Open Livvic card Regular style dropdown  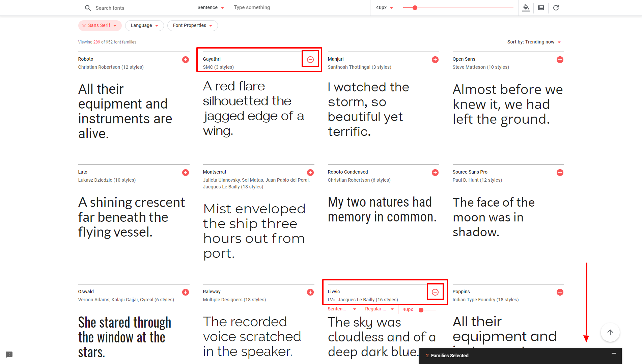(x=380, y=309)
